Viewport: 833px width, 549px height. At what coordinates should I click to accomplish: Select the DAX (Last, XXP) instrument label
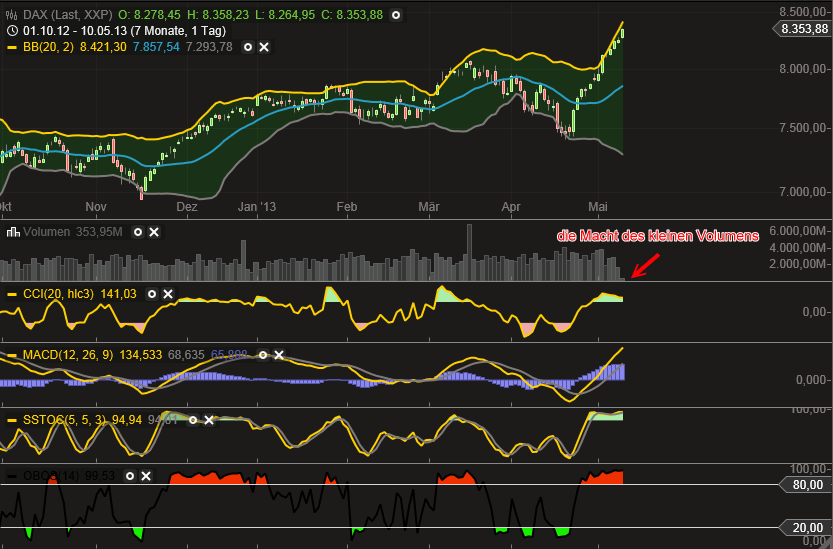point(67,15)
